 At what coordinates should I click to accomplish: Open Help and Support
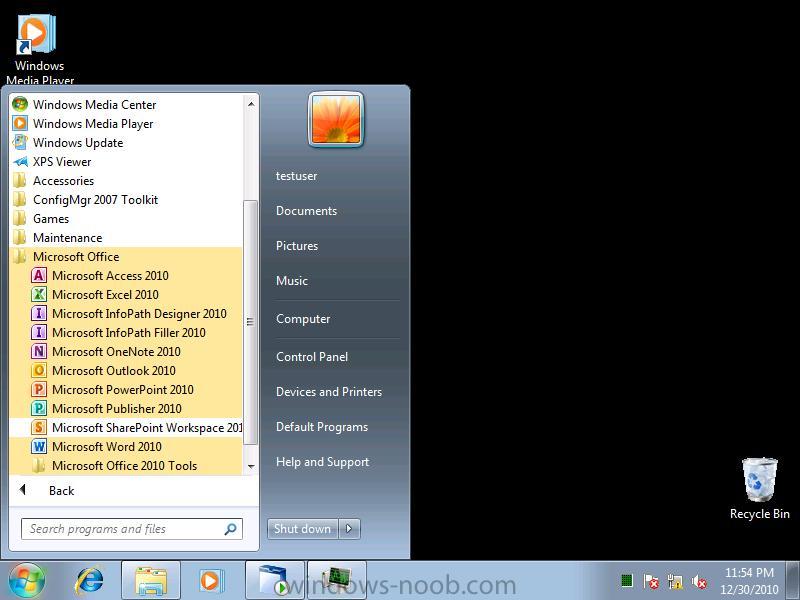pos(322,462)
